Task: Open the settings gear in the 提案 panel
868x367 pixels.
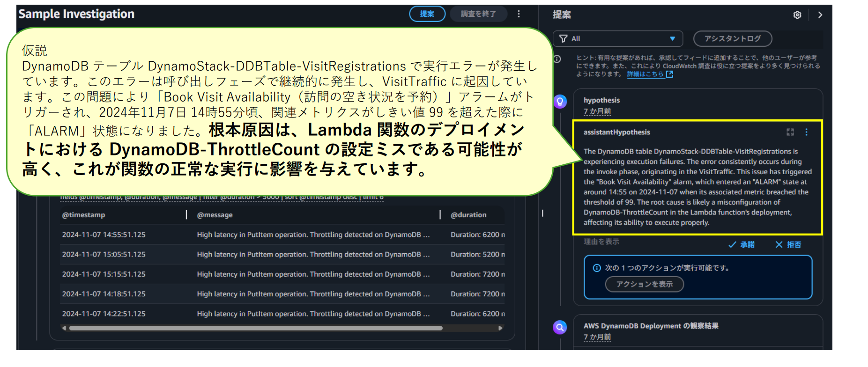Action: (797, 15)
